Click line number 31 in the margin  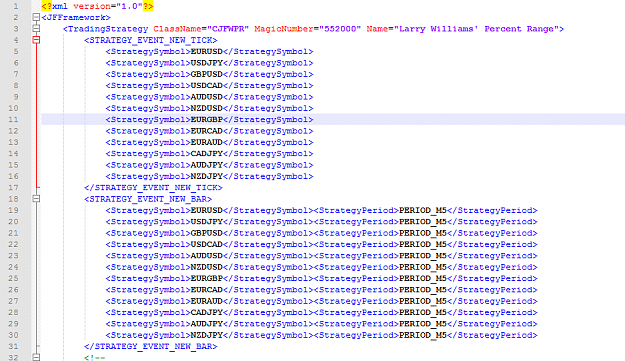(x=13, y=346)
